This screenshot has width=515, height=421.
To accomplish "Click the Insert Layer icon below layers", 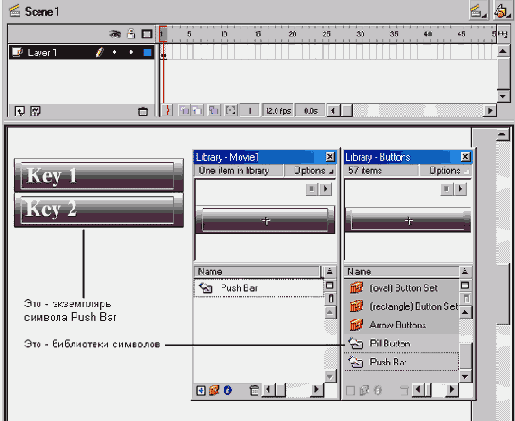I will click(x=20, y=111).
